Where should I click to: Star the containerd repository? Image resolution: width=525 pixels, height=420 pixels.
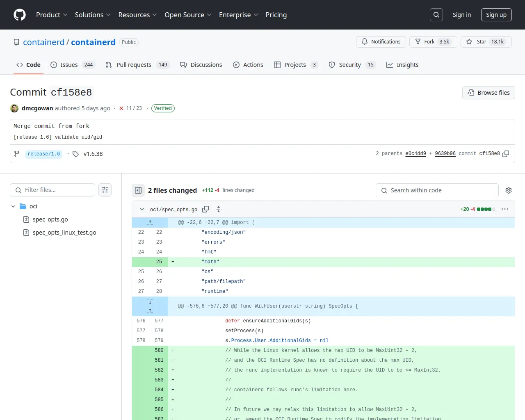tap(486, 42)
